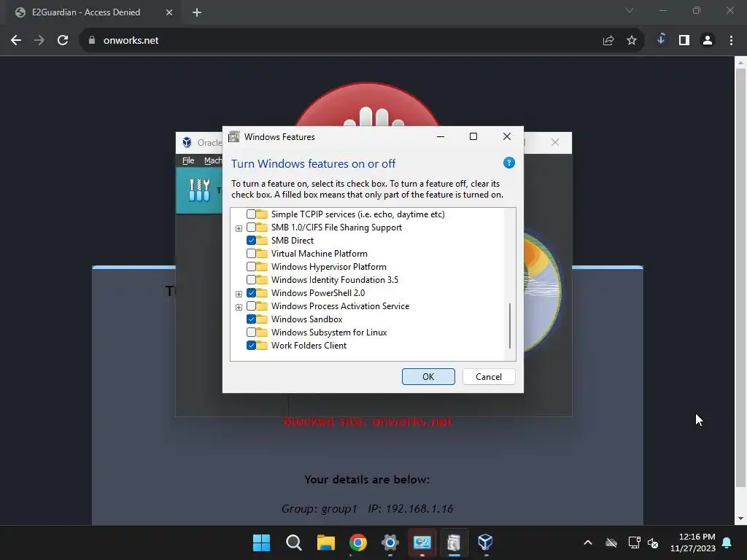Cancel the Windows Features dialog
Image resolution: width=747 pixels, height=560 pixels.
[489, 377]
